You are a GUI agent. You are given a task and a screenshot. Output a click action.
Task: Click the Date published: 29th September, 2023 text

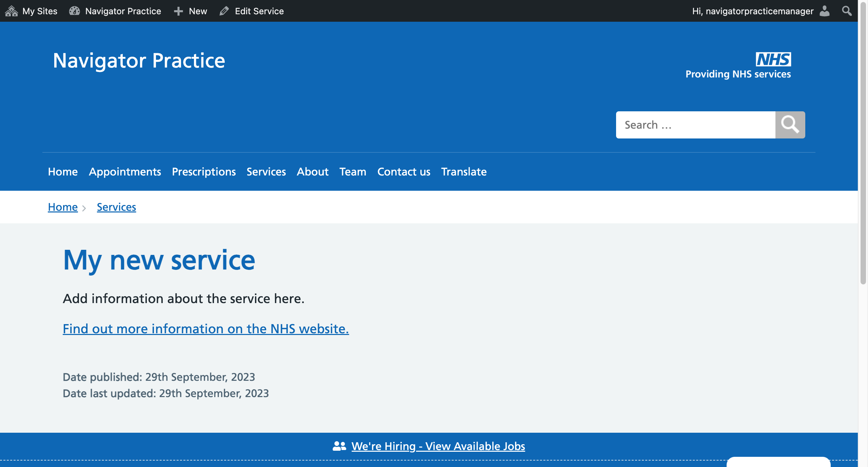(x=159, y=377)
